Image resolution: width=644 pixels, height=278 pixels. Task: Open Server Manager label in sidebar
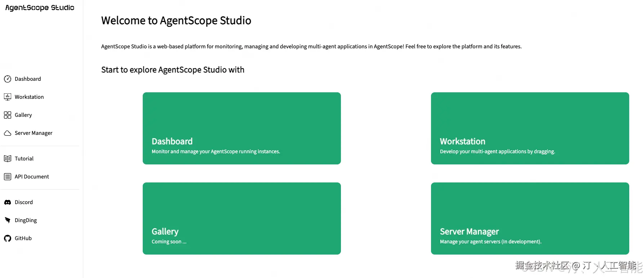pyautogui.click(x=34, y=133)
